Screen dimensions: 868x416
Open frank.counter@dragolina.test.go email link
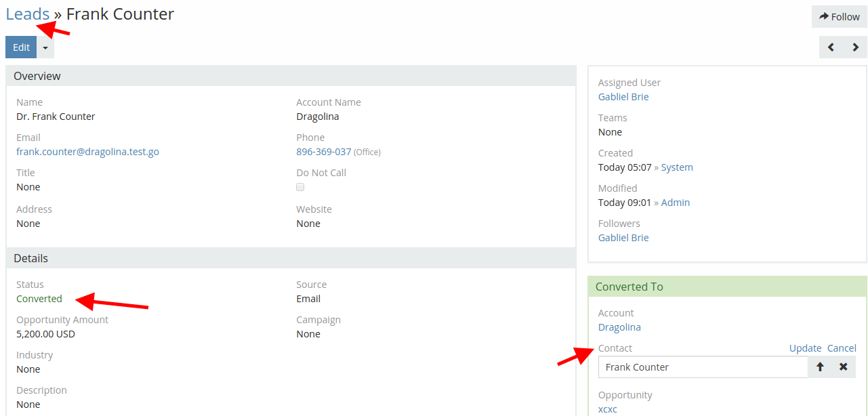click(87, 152)
